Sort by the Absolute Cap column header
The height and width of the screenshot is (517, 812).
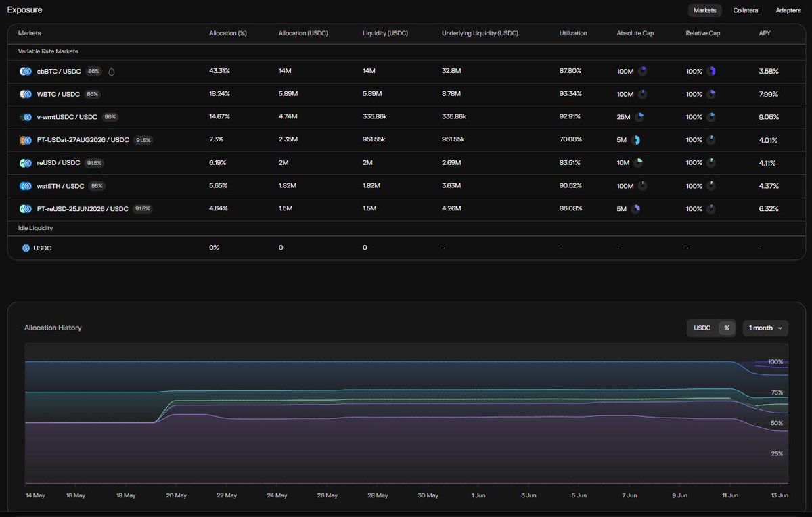tap(635, 32)
